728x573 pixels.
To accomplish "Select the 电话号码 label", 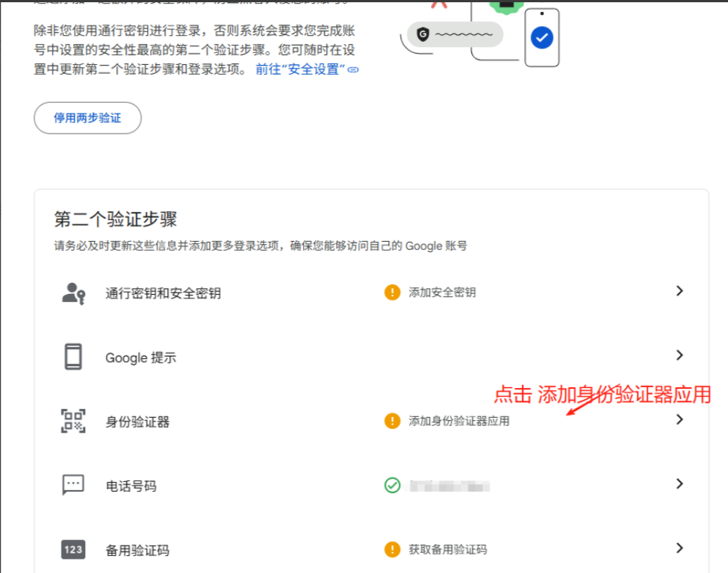I will pyautogui.click(x=131, y=486).
